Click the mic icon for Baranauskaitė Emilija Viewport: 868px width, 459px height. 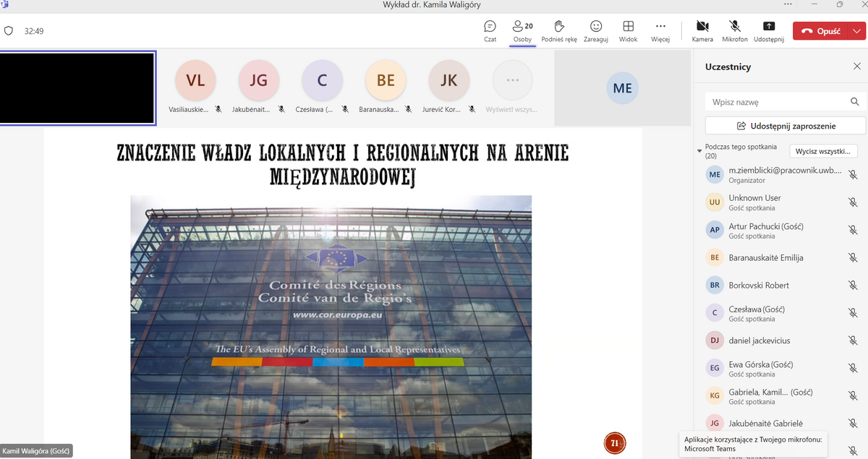(x=853, y=257)
